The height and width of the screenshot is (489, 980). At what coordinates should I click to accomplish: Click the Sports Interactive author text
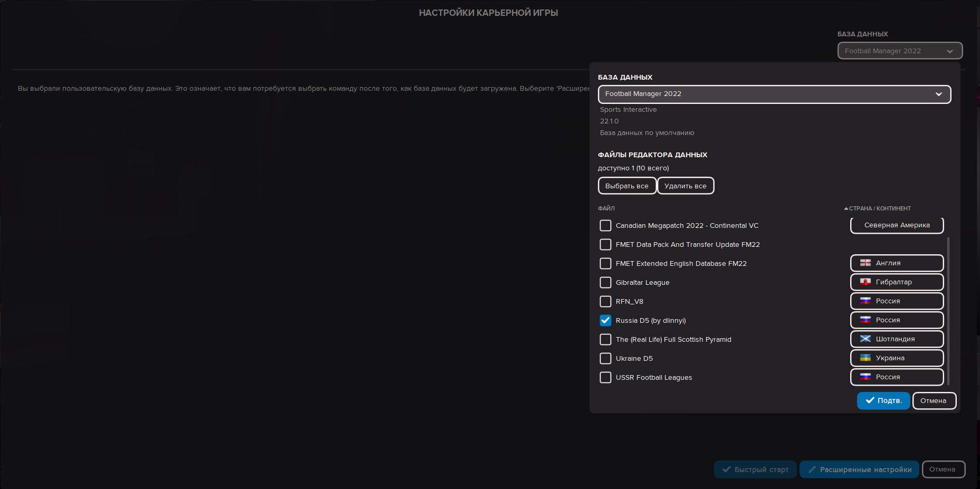[x=629, y=110]
